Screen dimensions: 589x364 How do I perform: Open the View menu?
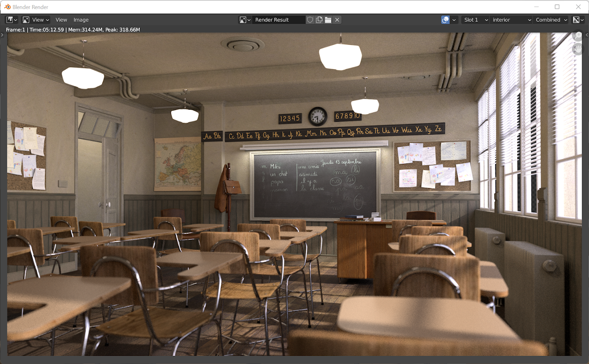point(61,20)
